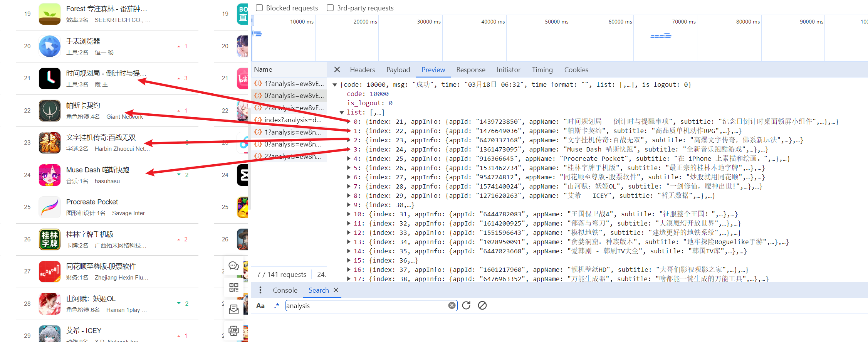Open the 帕斯卡契约 app icon

[x=50, y=111]
